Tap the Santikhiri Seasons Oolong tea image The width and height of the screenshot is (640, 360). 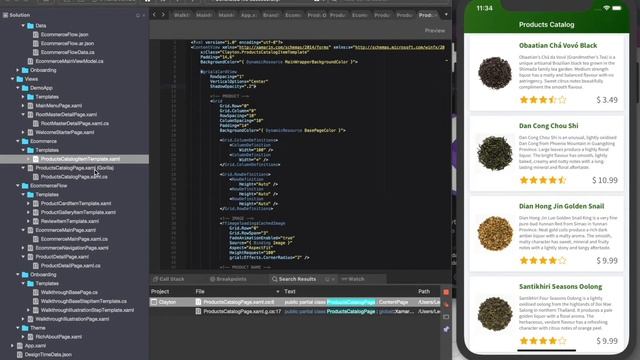[x=495, y=314]
